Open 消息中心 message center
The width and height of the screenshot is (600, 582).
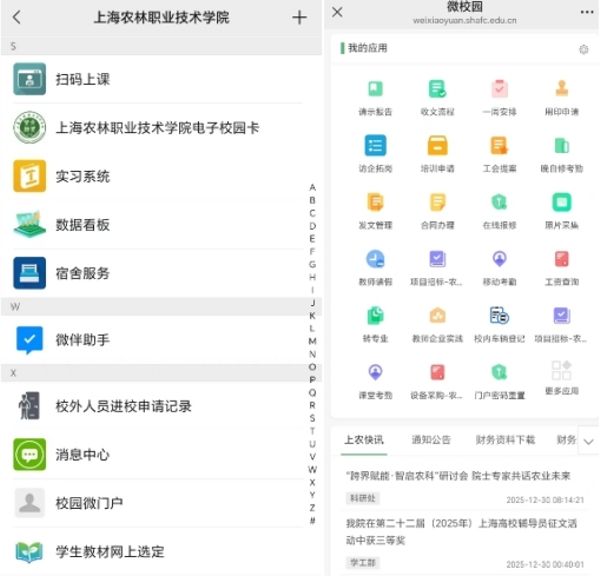point(82,454)
